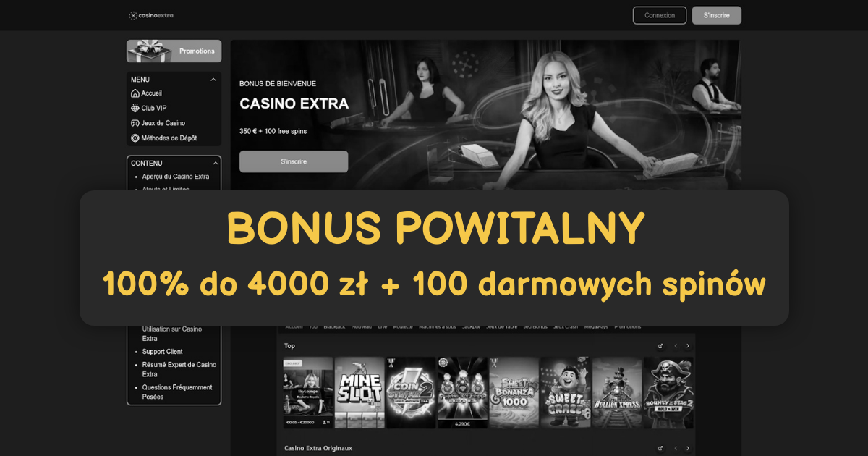Collapse the MENU section chevron
This screenshot has width=868, height=456.
(213, 80)
